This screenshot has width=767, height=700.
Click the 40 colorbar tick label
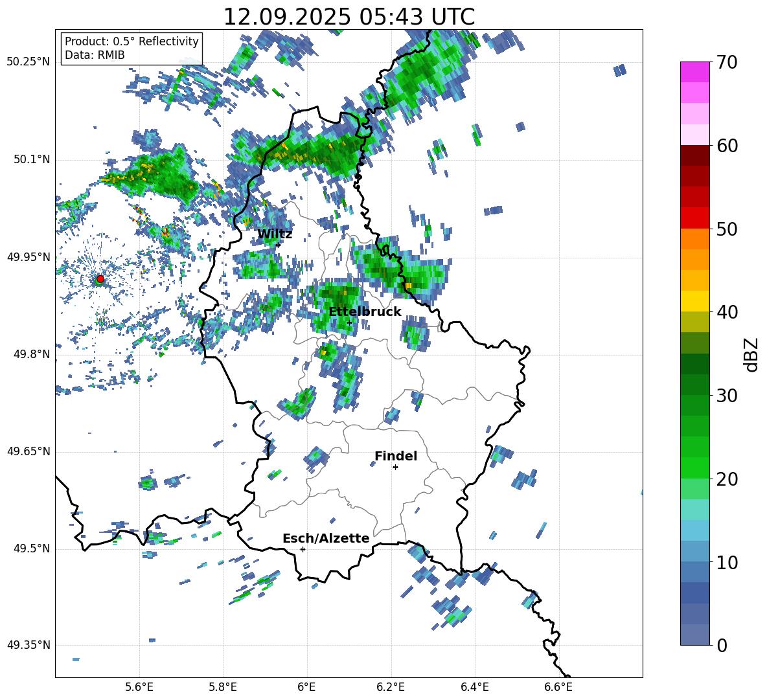click(x=727, y=312)
